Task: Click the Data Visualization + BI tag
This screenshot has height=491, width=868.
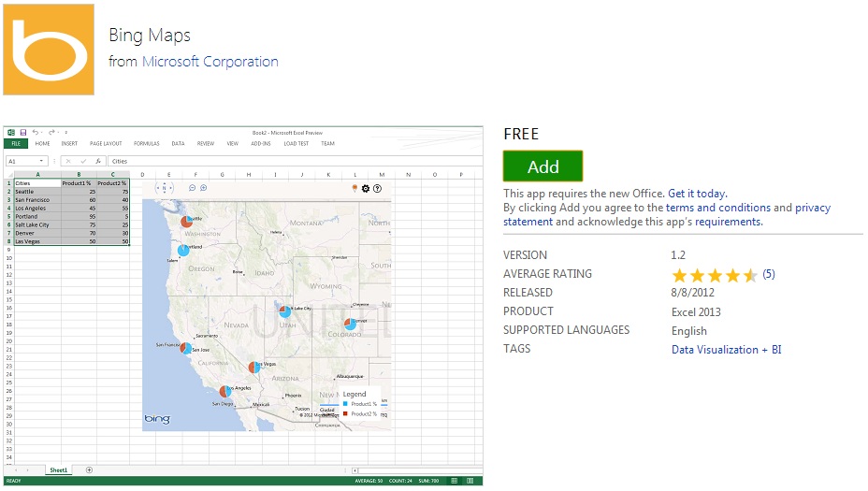Action: point(726,349)
